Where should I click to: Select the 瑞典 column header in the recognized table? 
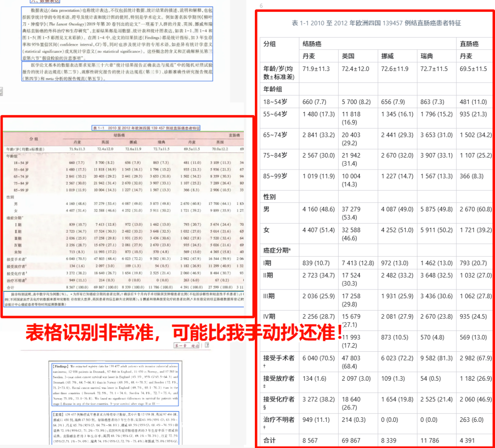click(x=427, y=56)
